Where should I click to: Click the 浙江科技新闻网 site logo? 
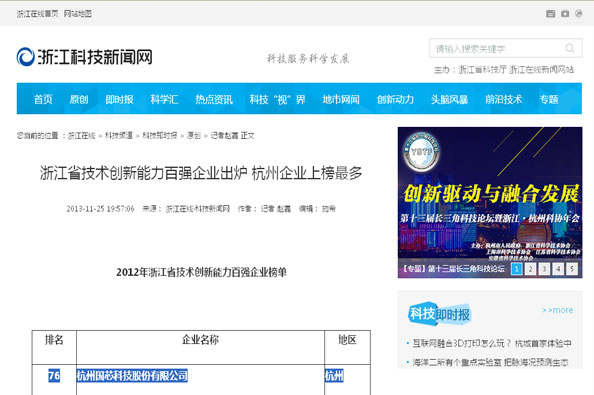(84, 57)
